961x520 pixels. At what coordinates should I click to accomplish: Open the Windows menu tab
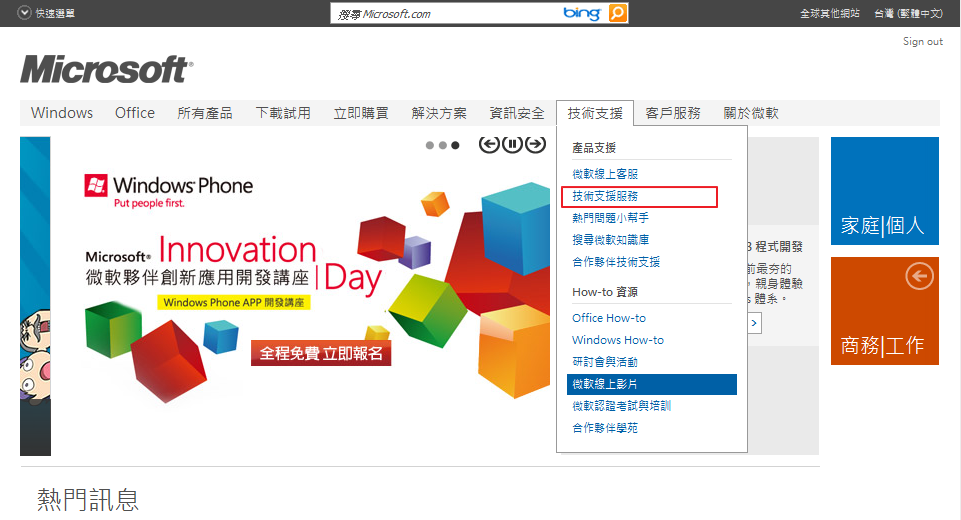[x=62, y=113]
